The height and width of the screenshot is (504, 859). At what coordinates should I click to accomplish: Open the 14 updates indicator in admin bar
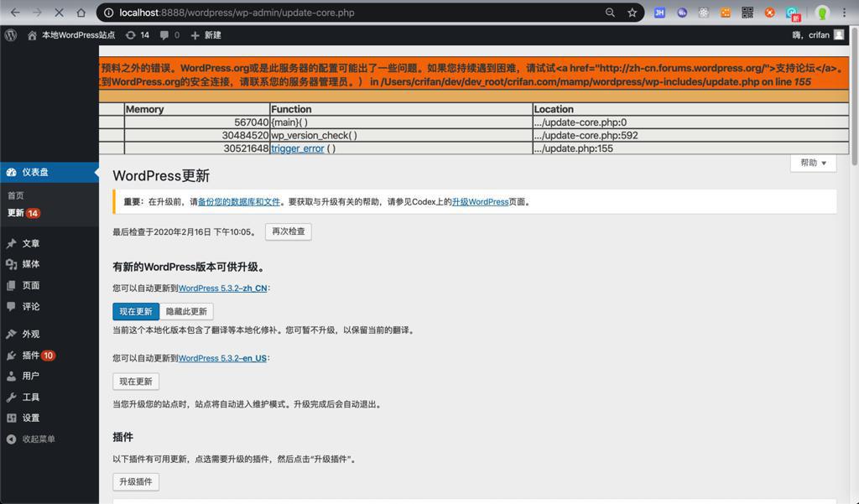tap(137, 35)
